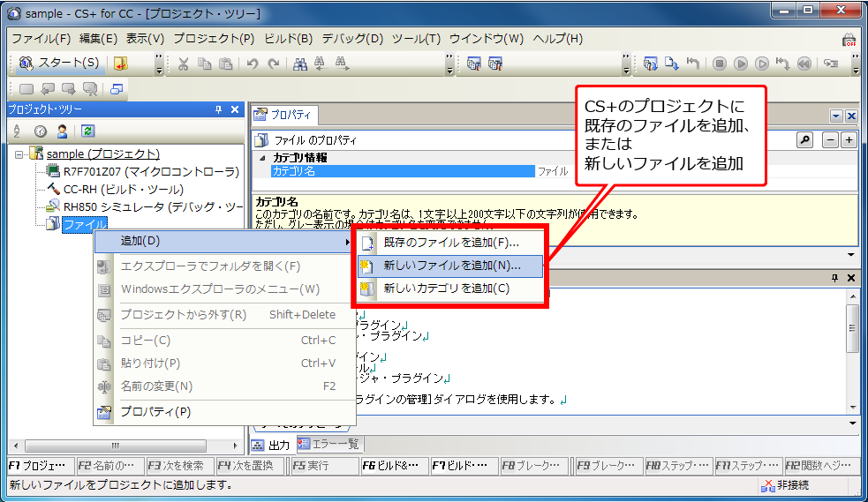The image size is (868, 502).
Task: Click the Download to debug tool icon
Action: 671,64
